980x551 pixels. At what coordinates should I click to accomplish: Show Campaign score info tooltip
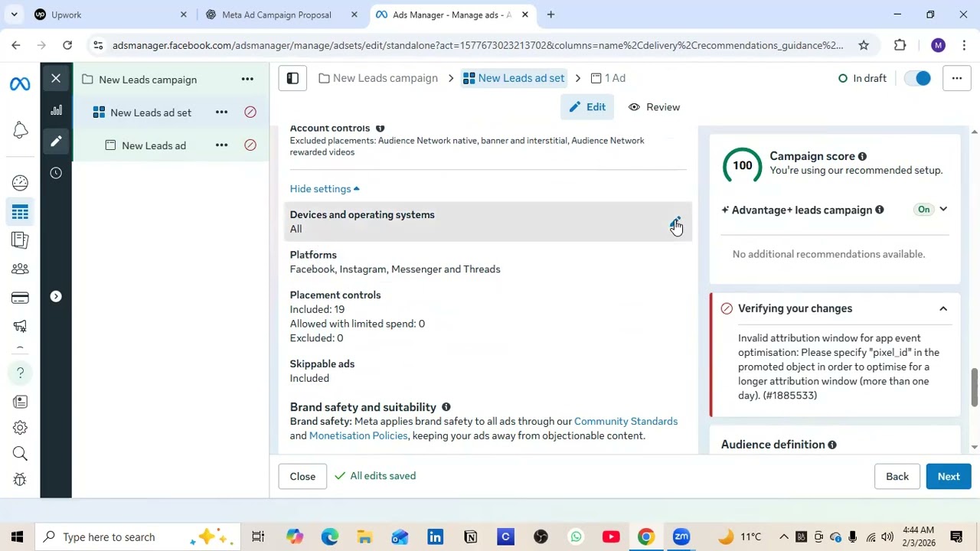862,157
